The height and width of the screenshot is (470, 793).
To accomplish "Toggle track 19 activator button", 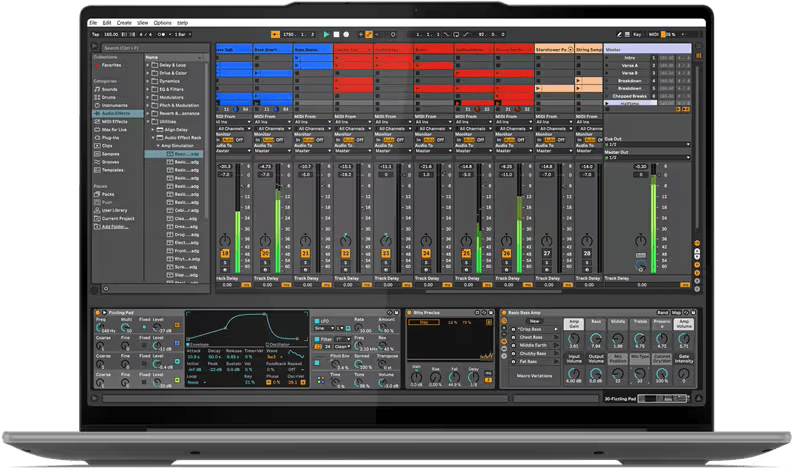I will [225, 254].
